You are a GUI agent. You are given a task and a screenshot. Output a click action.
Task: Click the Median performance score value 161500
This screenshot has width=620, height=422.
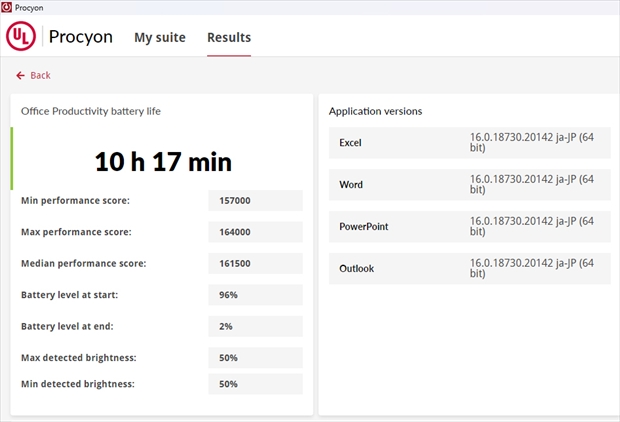(255, 264)
